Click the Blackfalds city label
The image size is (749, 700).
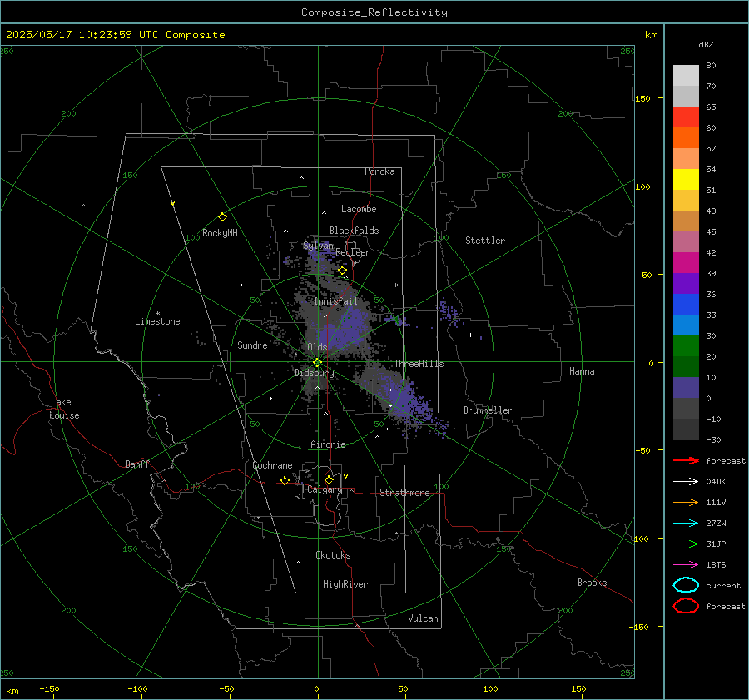coord(354,231)
